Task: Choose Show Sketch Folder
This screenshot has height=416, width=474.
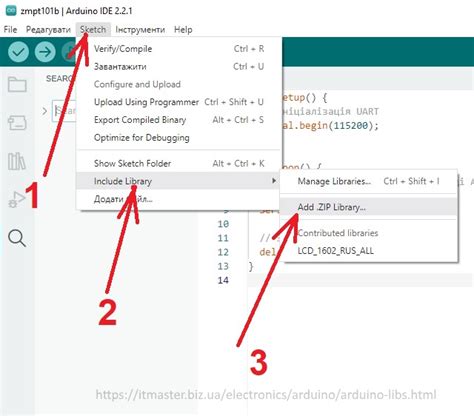Action: click(x=179, y=163)
